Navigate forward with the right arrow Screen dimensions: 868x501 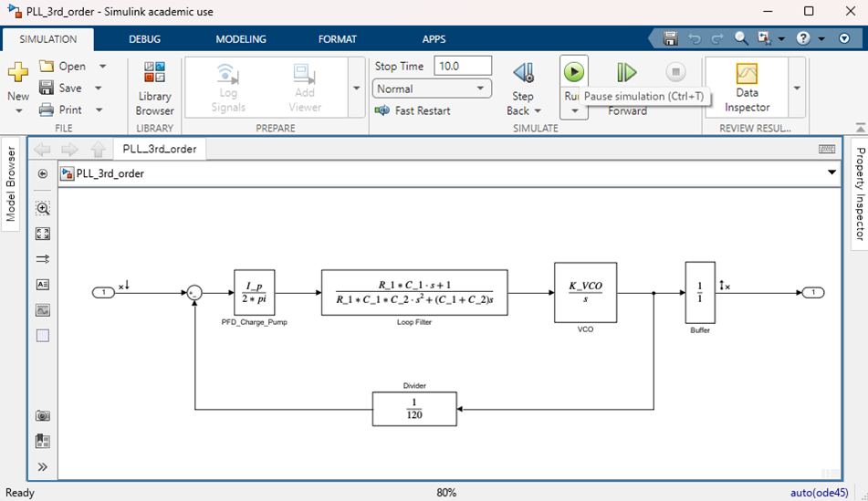point(69,149)
